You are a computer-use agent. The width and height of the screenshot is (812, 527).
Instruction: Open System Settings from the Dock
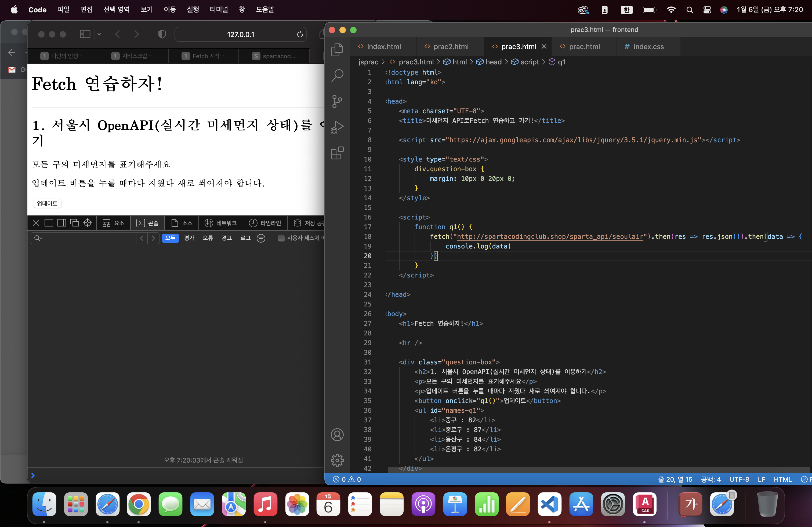[x=613, y=504]
